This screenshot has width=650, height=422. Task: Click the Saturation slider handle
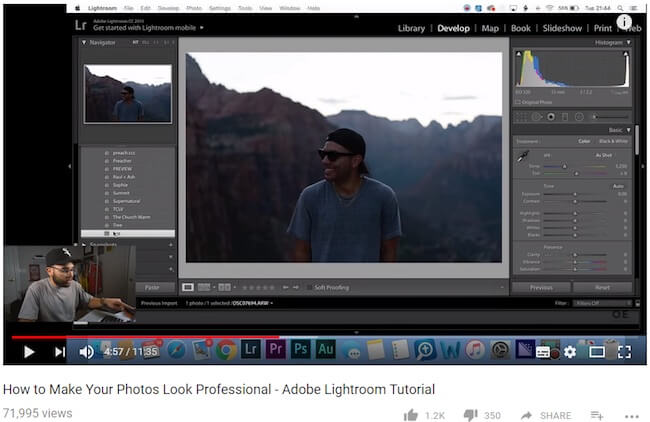tap(575, 269)
